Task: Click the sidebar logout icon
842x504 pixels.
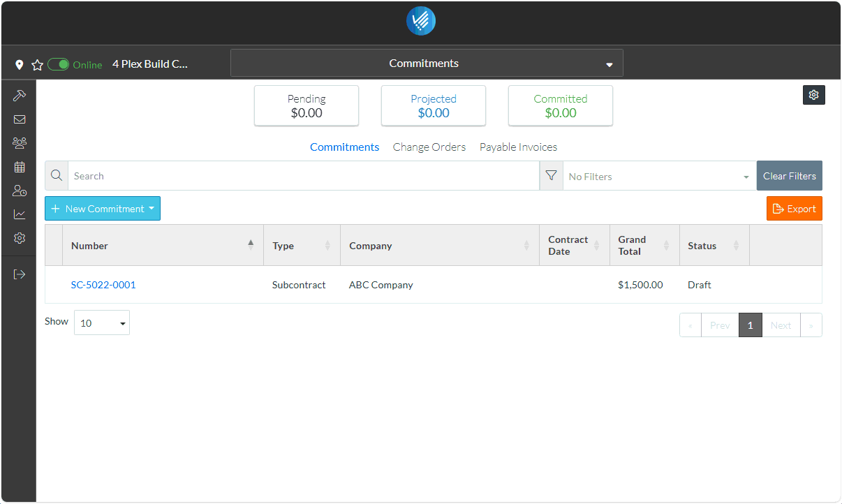Action: [x=20, y=274]
